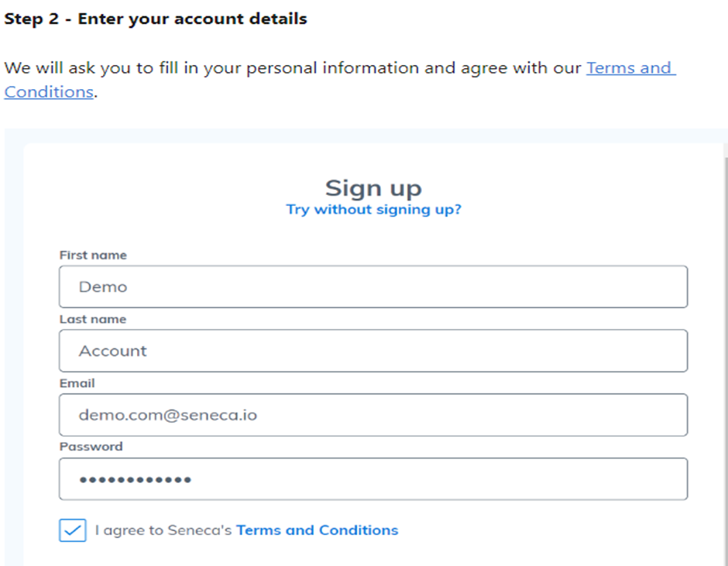Open Terms and Conditions link beside checkbox
Image resolution: width=728 pixels, height=566 pixels.
pyautogui.click(x=317, y=530)
